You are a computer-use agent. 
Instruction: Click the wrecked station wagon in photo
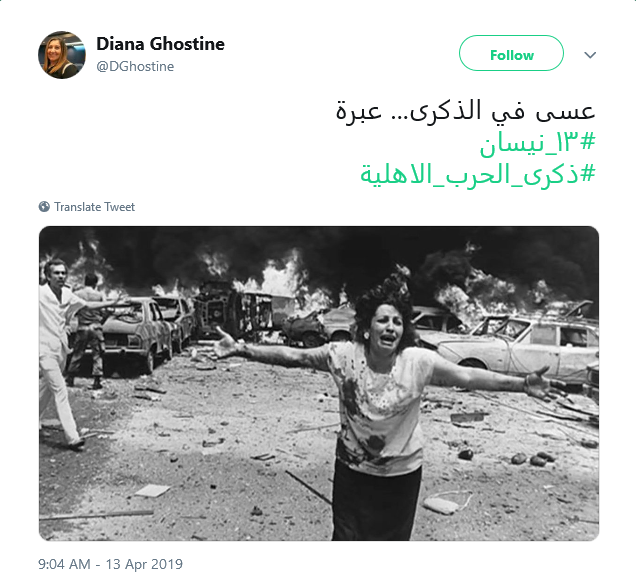pyautogui.click(x=523, y=345)
